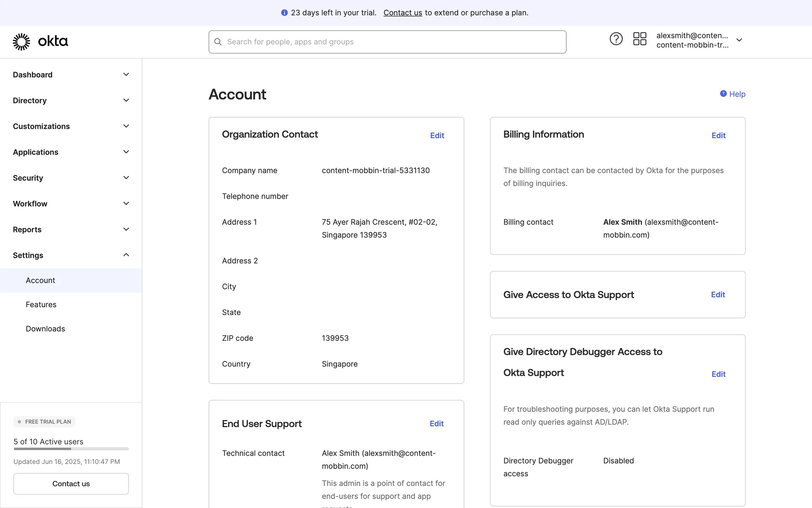The image size is (812, 508).
Task: Open the apps grid icon
Action: click(x=639, y=39)
